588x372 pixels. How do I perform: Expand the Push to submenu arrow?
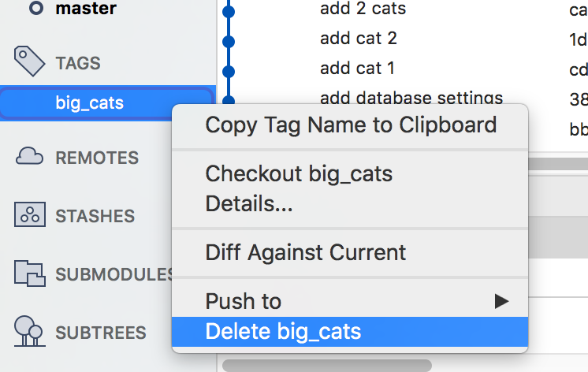pos(501,300)
